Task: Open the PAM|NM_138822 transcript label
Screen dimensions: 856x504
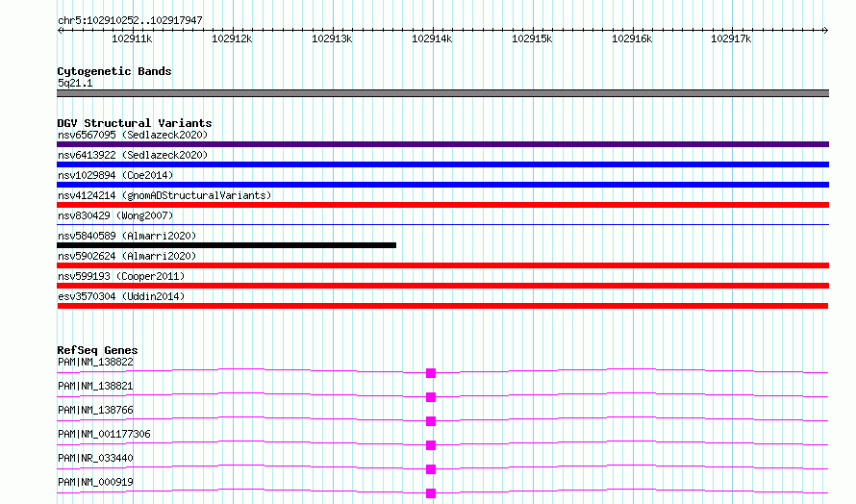Action: (x=95, y=362)
